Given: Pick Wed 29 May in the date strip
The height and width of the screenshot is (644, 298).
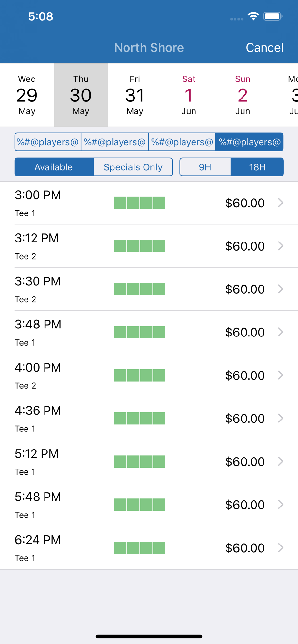Looking at the screenshot, I should (27, 95).
